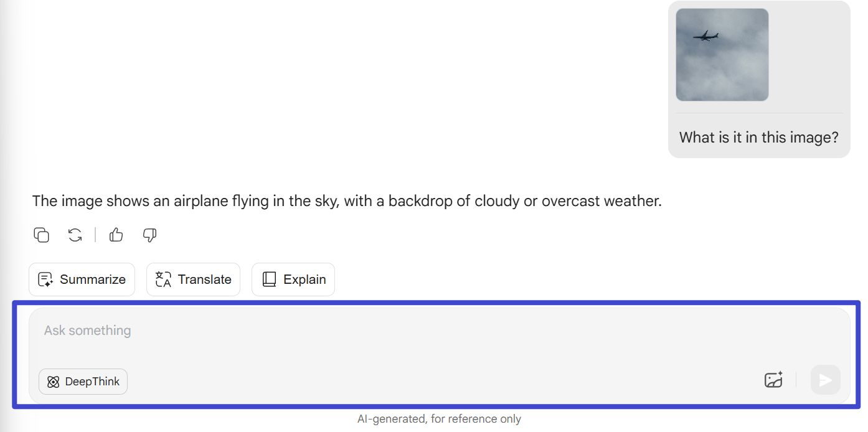Select the Summarize suggestion button
The height and width of the screenshot is (432, 868).
[82, 279]
